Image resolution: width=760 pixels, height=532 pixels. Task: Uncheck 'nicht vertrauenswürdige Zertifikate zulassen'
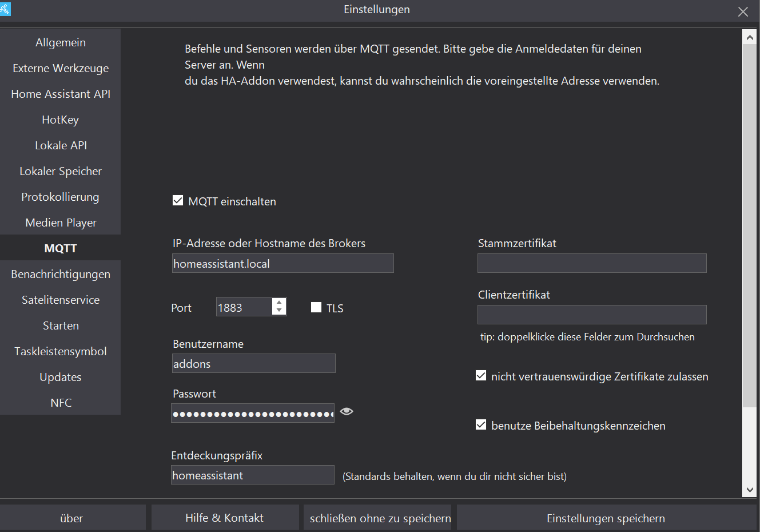click(481, 376)
